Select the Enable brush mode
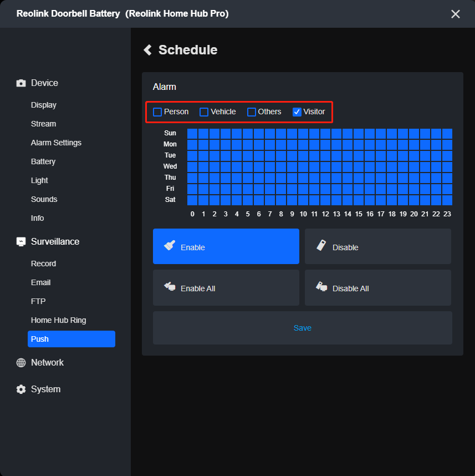 click(x=226, y=246)
